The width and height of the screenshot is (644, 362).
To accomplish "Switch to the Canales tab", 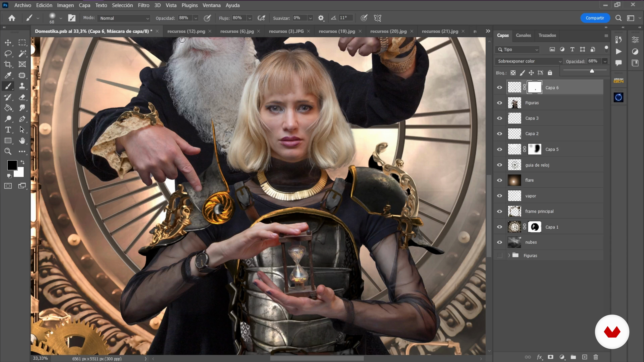I will 523,35.
